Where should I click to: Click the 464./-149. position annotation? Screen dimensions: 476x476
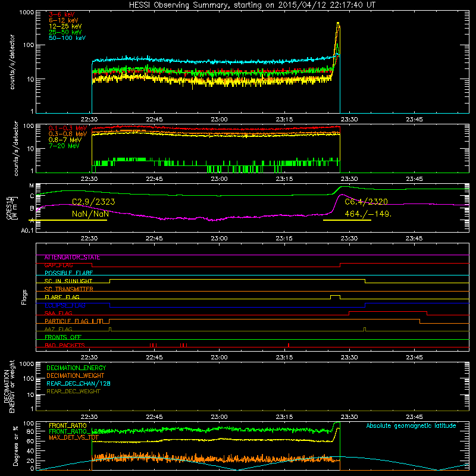[x=368, y=214]
